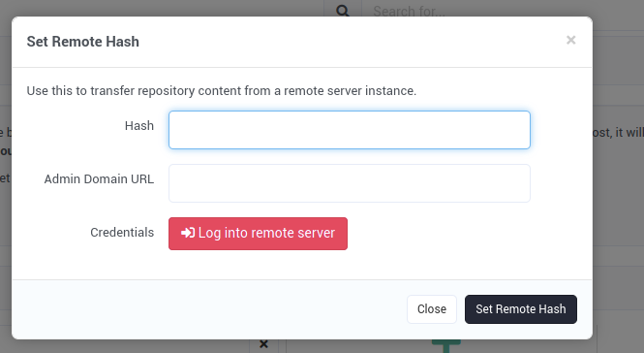Screen dimensions: 644x353
Task: Click the black X icon below the dialog
Action: pyautogui.click(x=263, y=344)
